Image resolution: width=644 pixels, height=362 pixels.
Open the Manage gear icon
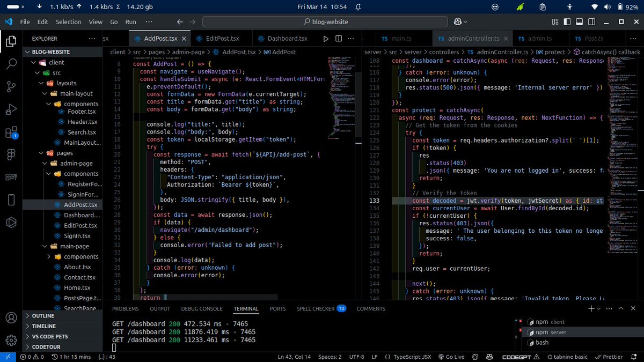pos(11,340)
